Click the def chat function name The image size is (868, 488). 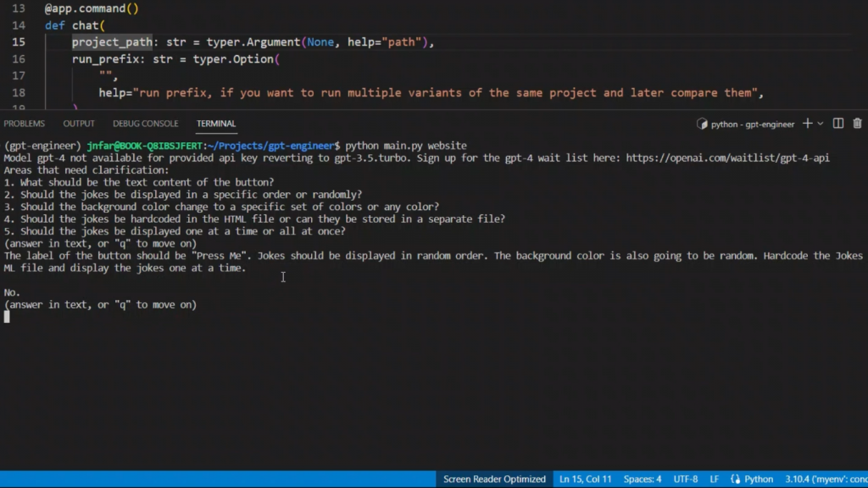85,25
